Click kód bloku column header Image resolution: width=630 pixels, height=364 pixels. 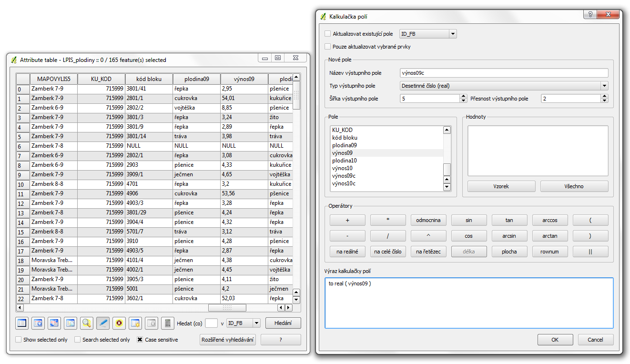149,79
